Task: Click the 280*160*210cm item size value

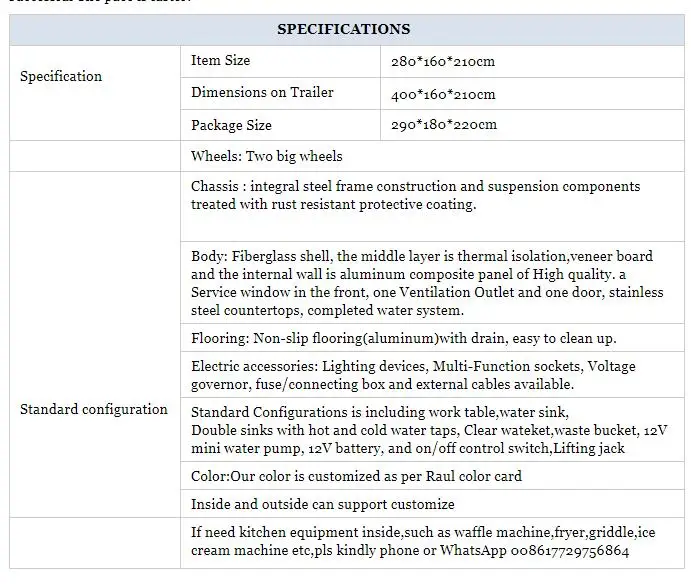Action: click(x=443, y=62)
